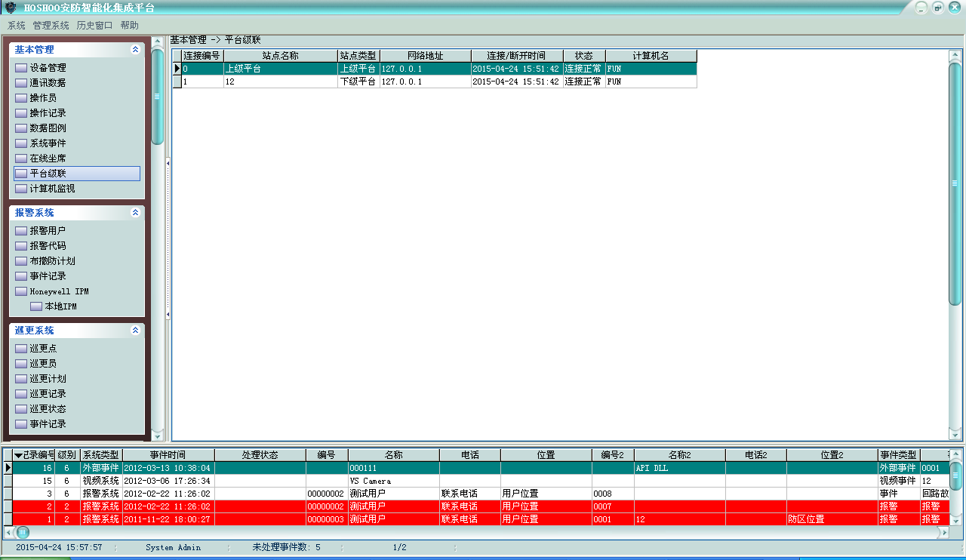Click the bottom horizontal scrollbar right arrow
Screen dimensions: 966x560
click(943, 532)
